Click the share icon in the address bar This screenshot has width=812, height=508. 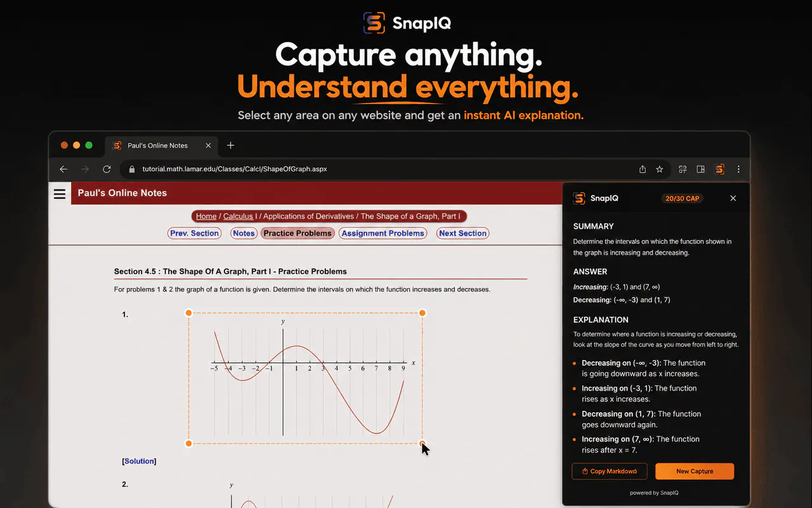[x=643, y=170]
